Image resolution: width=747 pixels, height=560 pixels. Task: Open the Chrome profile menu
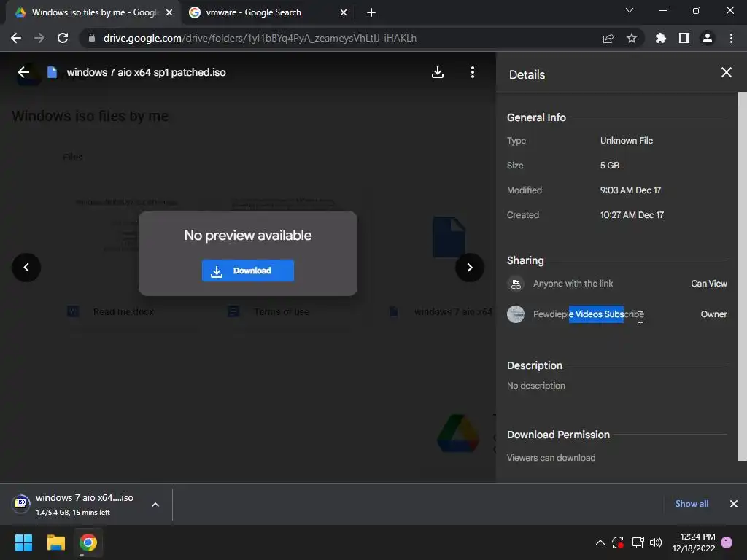(707, 38)
